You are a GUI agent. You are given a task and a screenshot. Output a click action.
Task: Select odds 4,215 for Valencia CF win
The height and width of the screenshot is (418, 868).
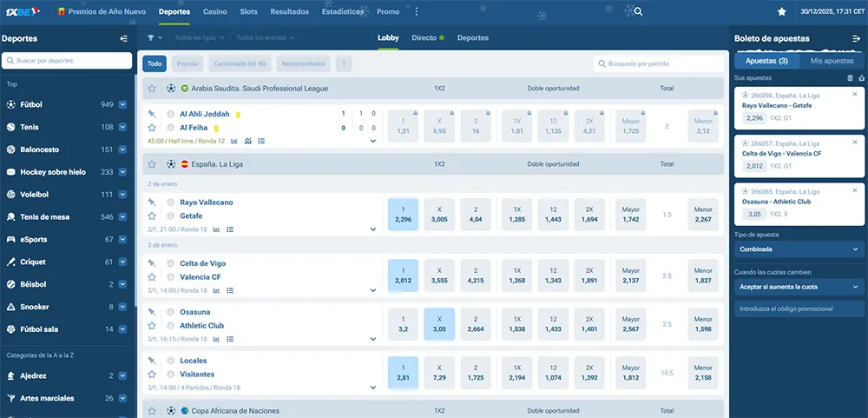(476, 275)
